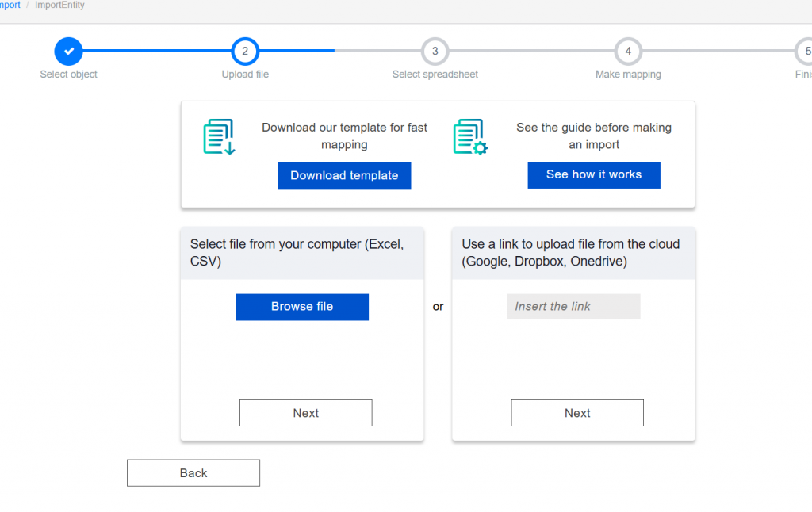Image resolution: width=812 pixels, height=512 pixels.
Task: Click the document with gear guide icon
Action: pos(469,136)
